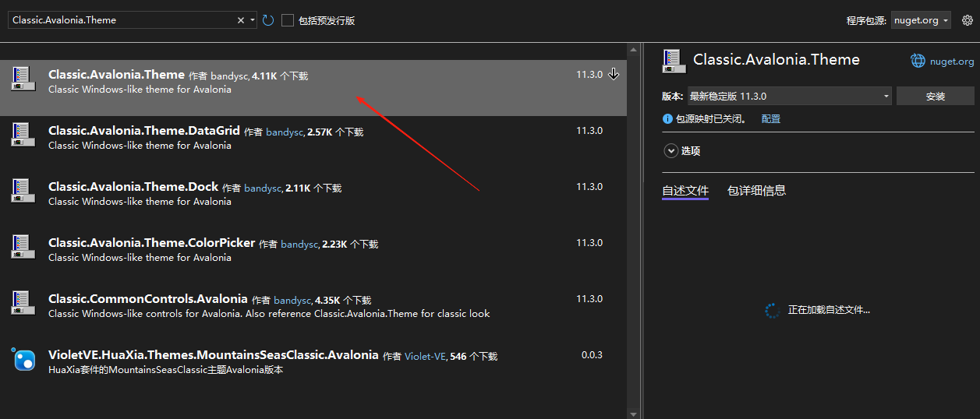Click the package list scrollbar down arrow
The image size is (980, 419).
click(x=632, y=414)
